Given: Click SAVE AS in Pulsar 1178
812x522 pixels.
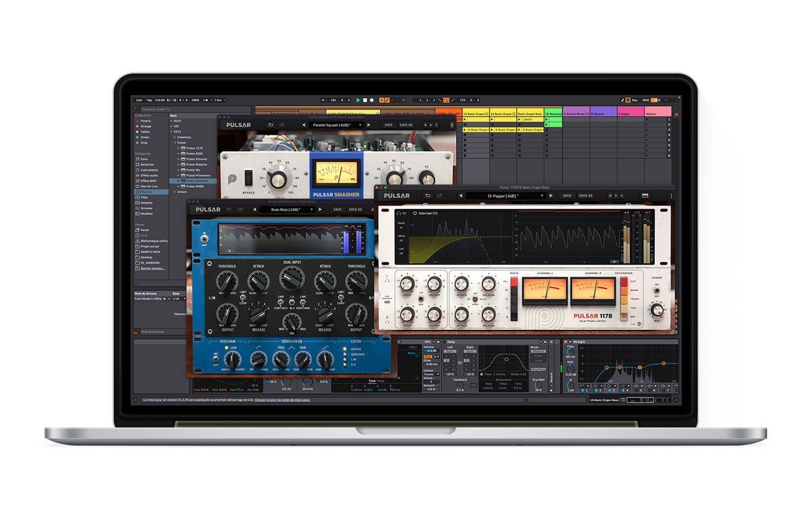Looking at the screenshot, I should coord(585,195).
